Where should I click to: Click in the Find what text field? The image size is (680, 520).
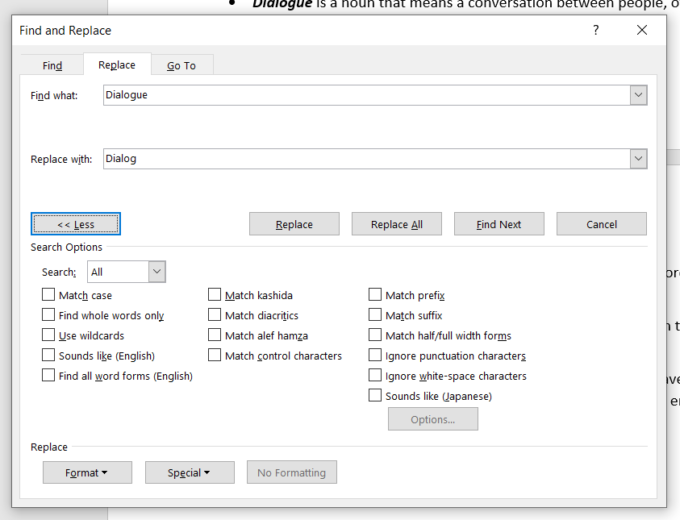point(365,95)
